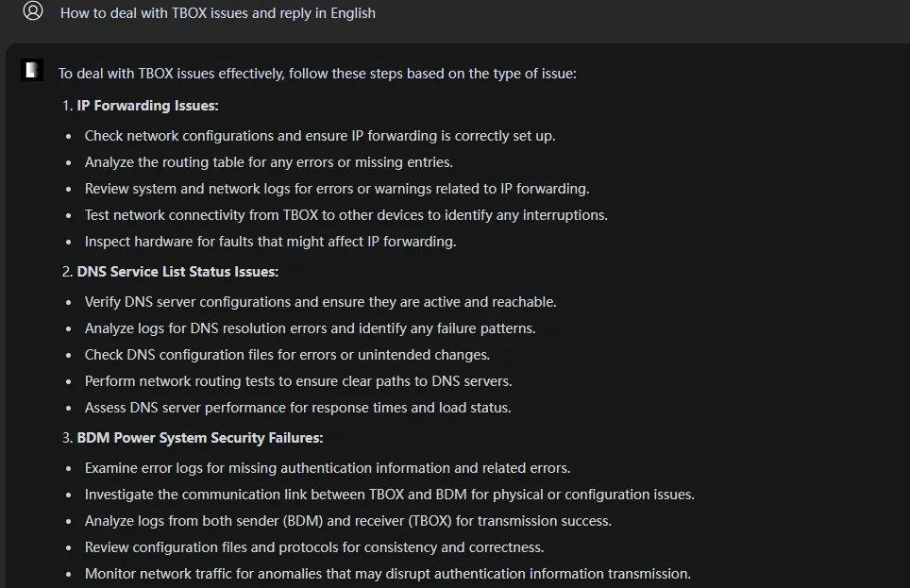Select the "BDM Power System Security Failures" heading
This screenshot has width=910, height=588.
point(199,438)
